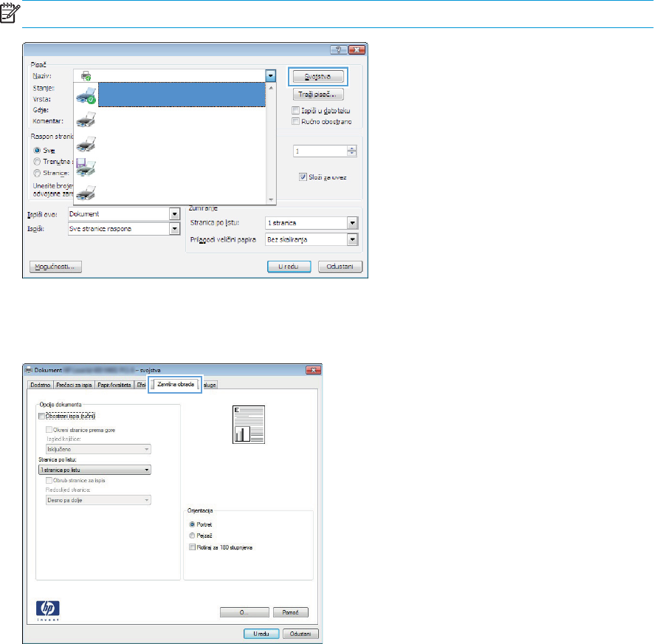Click the Svojstva button
654x644 pixels.
coord(318,76)
